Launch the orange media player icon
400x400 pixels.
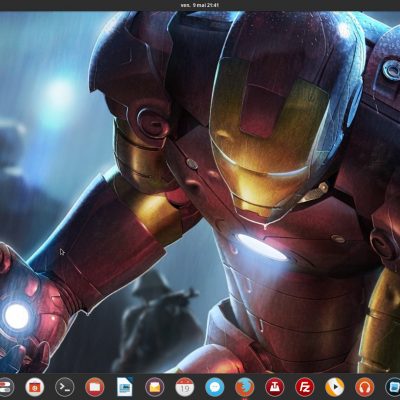pyautogui.click(x=335, y=387)
